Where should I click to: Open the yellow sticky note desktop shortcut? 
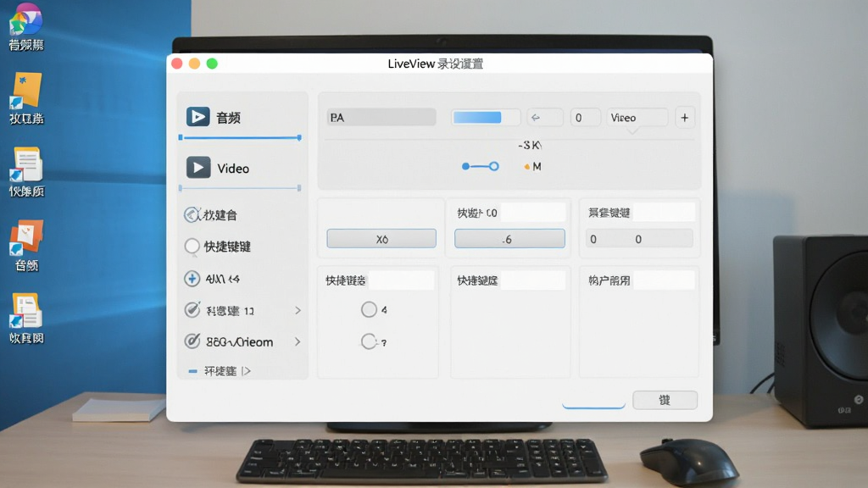coord(26,91)
